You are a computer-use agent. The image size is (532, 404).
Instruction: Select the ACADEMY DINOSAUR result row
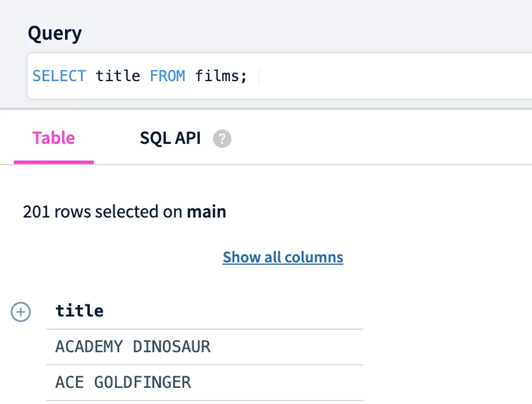tap(132, 346)
